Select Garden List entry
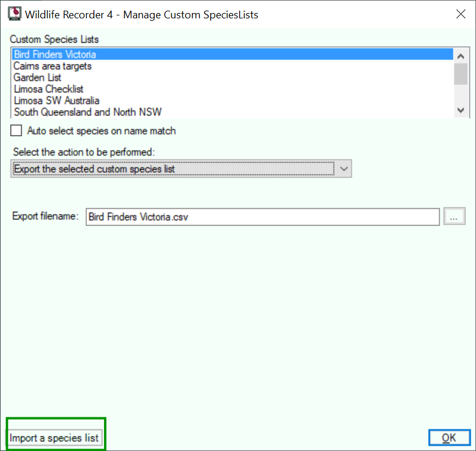Viewport: 476px width, 451px height. [232, 78]
